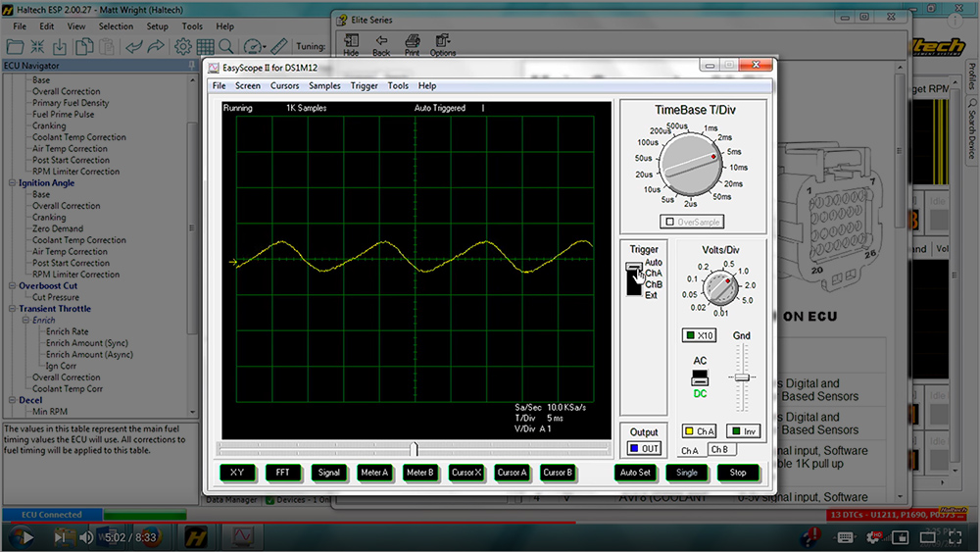Mute the video volume
The width and height of the screenshot is (980, 552).
tap(87, 537)
